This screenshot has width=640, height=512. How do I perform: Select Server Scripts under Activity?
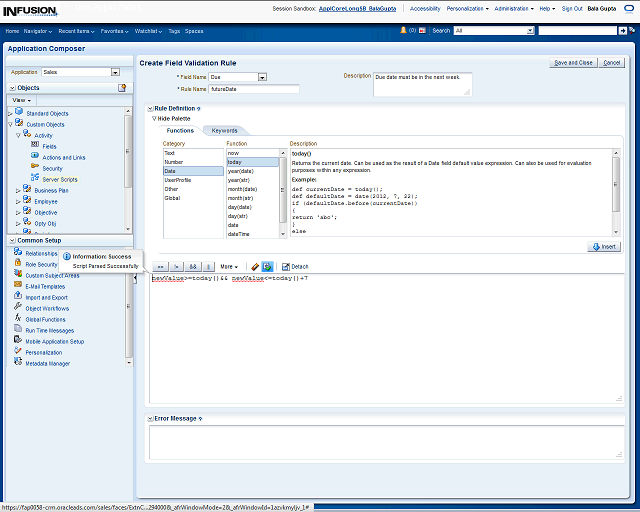click(x=59, y=179)
